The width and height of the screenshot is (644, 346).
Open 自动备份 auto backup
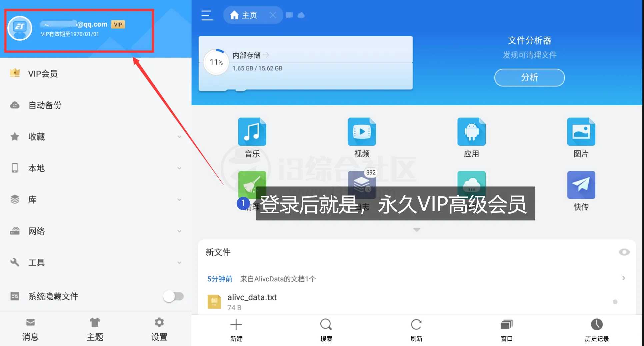(x=96, y=105)
